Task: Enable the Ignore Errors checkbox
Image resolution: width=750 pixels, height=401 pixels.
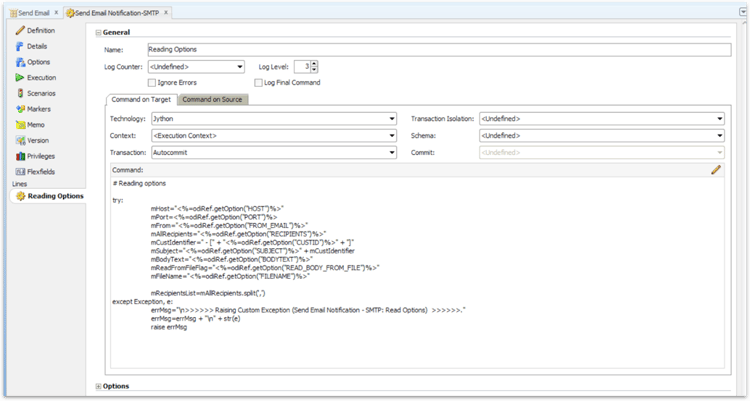Action: pos(152,82)
